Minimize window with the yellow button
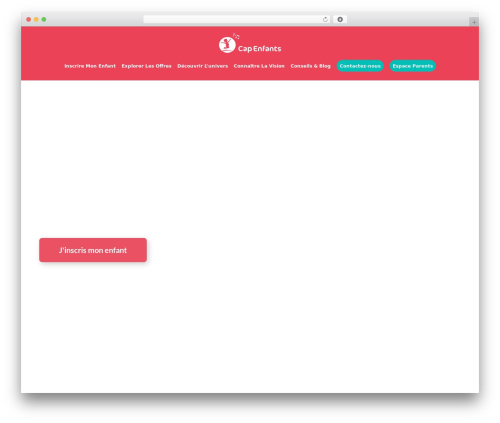The image size is (500, 423). 36,20
